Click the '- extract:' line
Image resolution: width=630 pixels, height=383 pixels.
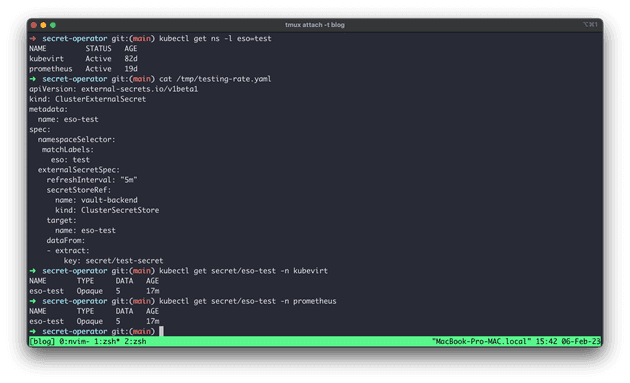pos(68,250)
